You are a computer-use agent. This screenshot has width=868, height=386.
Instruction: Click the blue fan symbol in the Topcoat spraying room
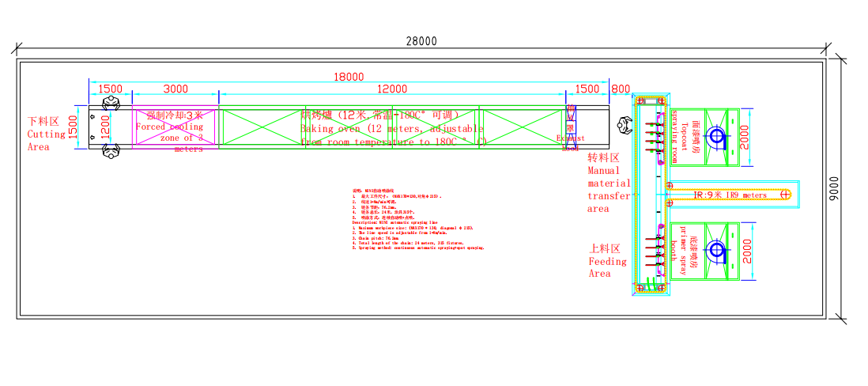pos(718,136)
